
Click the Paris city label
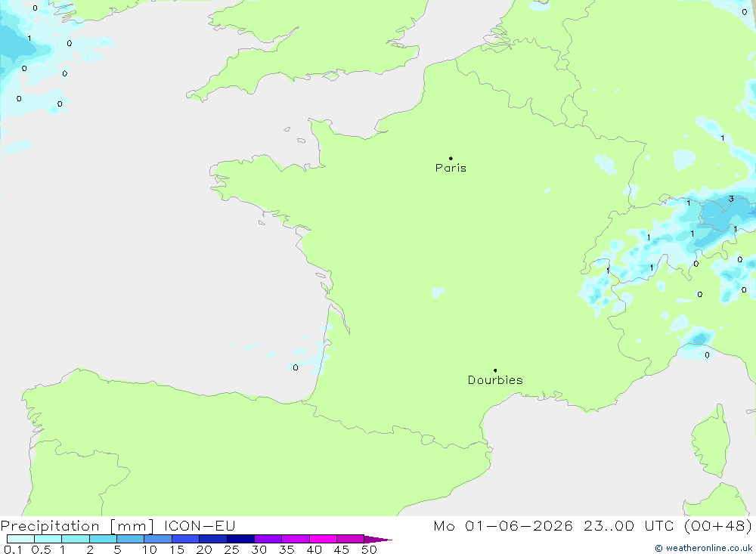coord(451,168)
